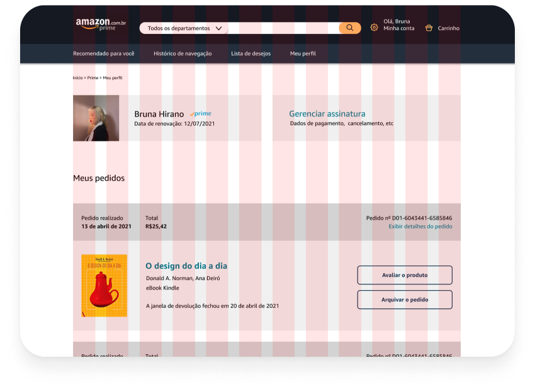
Task: Open Meu perfil tab
Action: point(303,53)
